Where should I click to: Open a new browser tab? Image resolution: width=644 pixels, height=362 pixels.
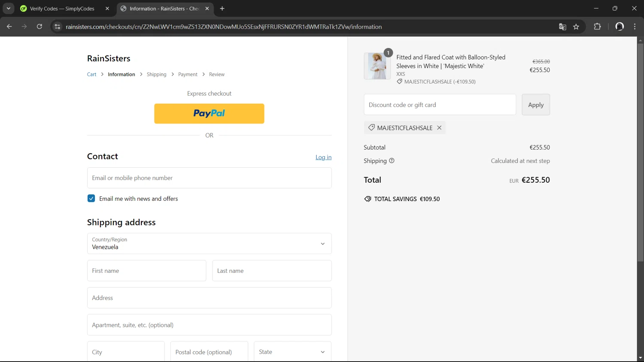coord(222,9)
